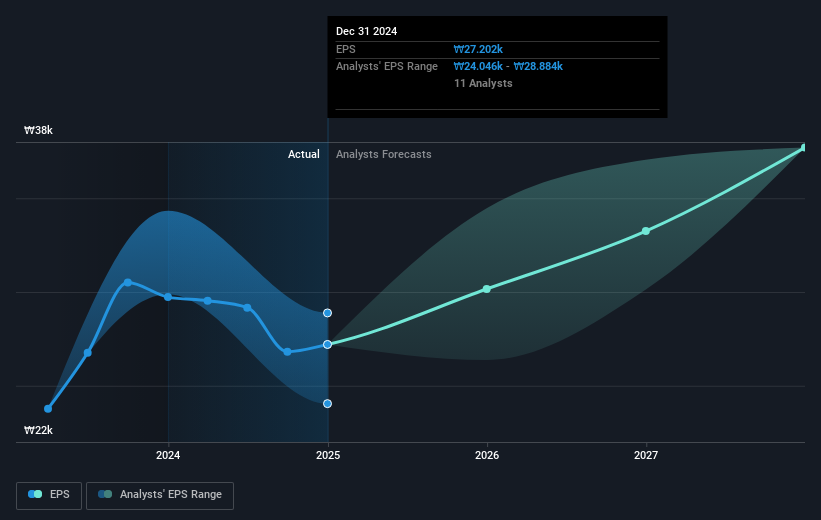The image size is (821, 520).
Task: Click the Dec 31 2024 tooltip date
Action: coord(367,31)
